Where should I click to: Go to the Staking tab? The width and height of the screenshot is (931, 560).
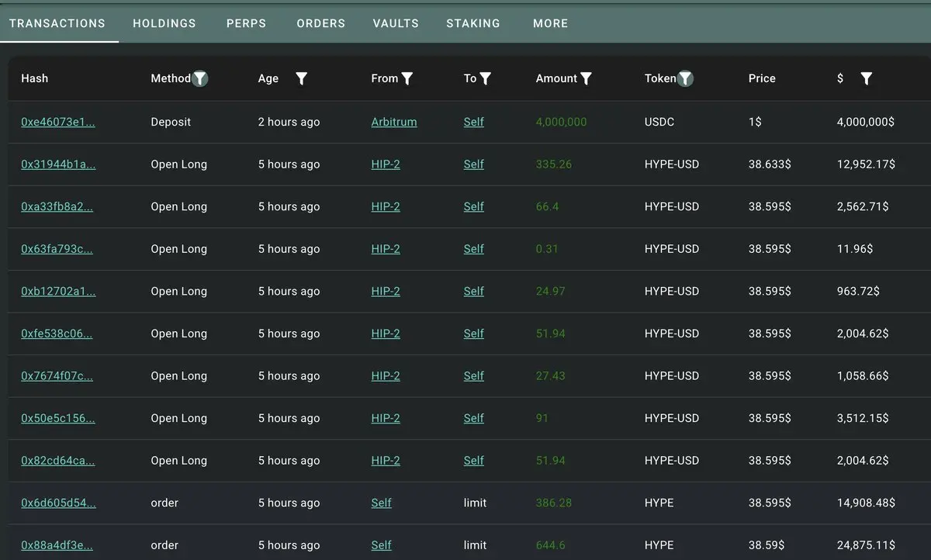473,23
